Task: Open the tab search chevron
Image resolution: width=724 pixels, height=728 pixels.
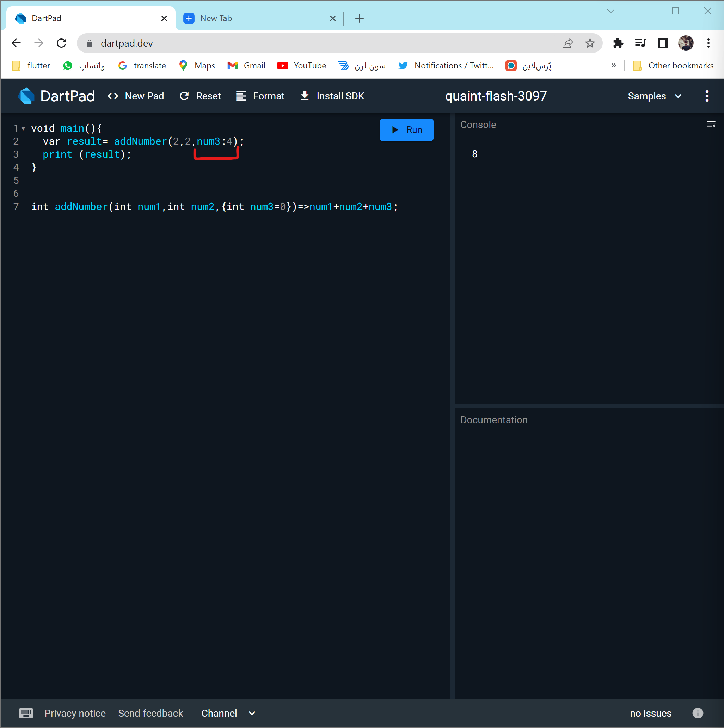Action: tap(611, 11)
